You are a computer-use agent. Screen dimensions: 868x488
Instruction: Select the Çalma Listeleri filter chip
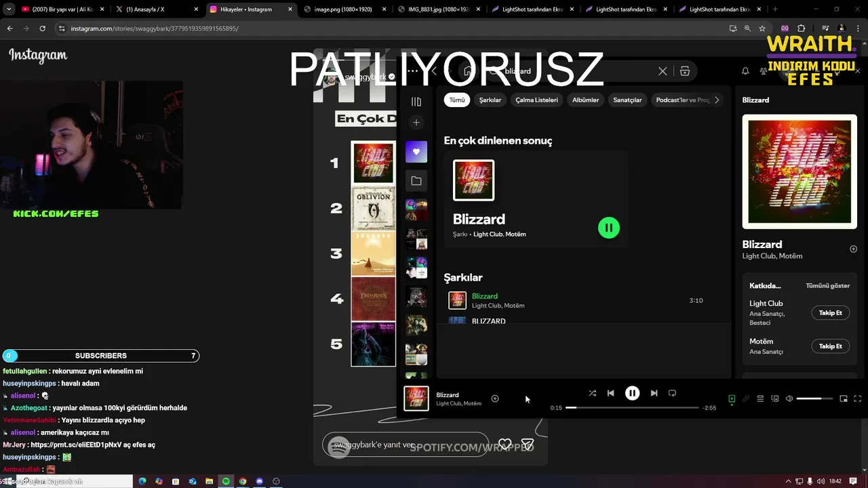tap(536, 100)
